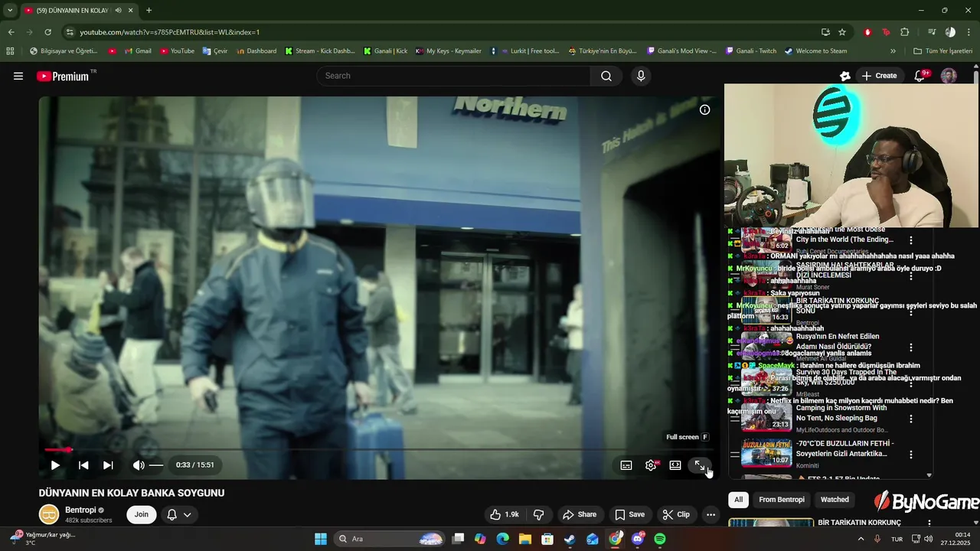980x551 pixels.
Task: Create a Clip of the video
Action: [676, 514]
